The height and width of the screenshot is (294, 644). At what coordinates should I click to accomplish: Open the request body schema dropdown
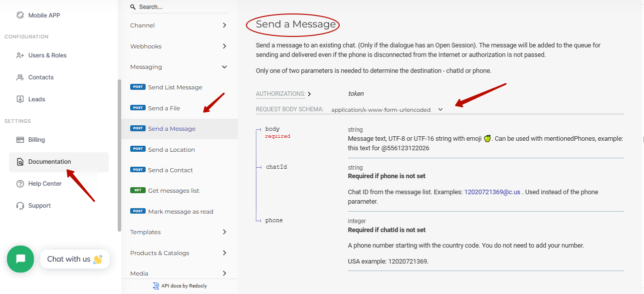[387, 110]
